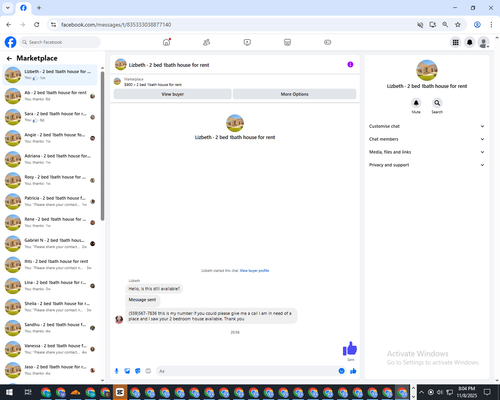Viewport: 500px width, 400px height.
Task: Send a voice clip with microphone icon
Action: click(x=117, y=371)
